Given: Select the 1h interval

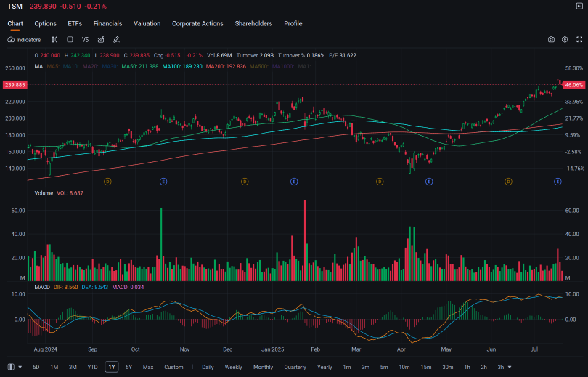Looking at the screenshot, I should pos(467,367).
